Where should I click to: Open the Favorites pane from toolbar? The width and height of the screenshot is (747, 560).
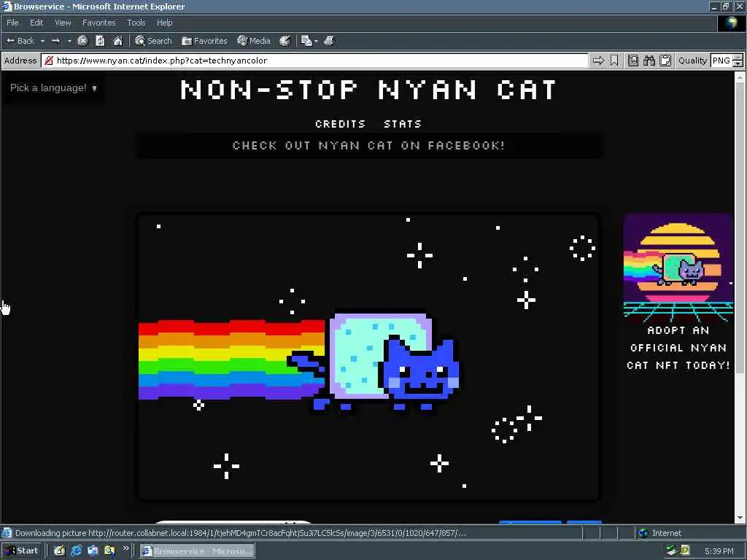pyautogui.click(x=204, y=41)
